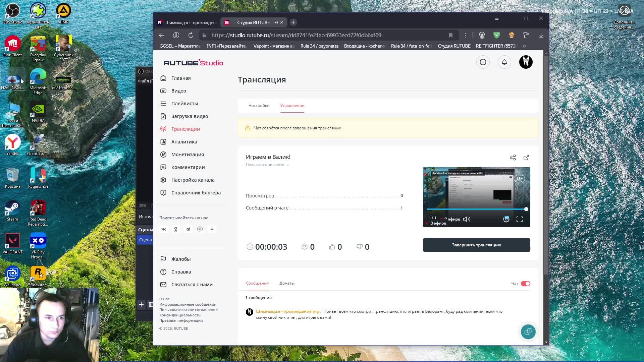644x362 pixels.
Task: Mute the stream preview volume
Action: pos(467,219)
